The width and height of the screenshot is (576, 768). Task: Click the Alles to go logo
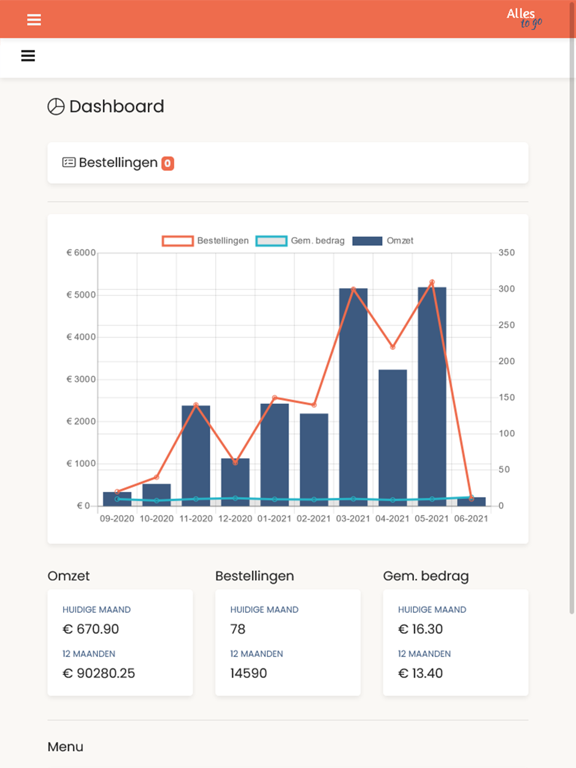click(524, 19)
